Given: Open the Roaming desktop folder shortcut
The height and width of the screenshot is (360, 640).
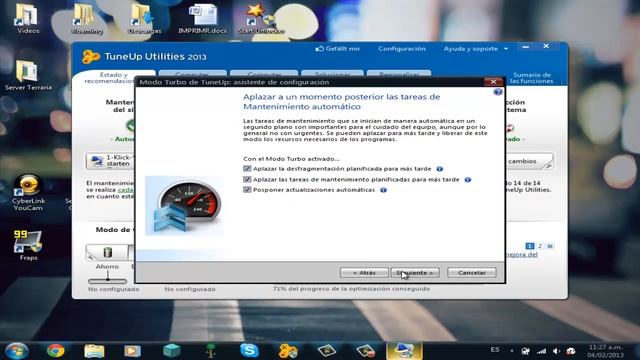Looking at the screenshot, I should [87, 18].
